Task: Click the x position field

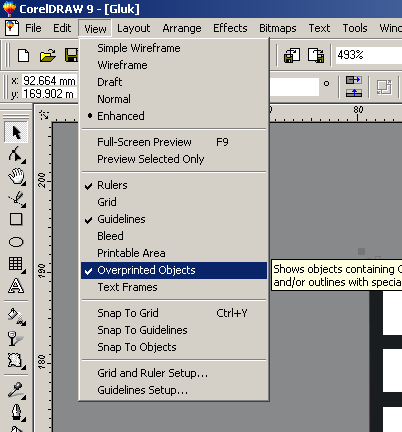Action: click(49, 81)
